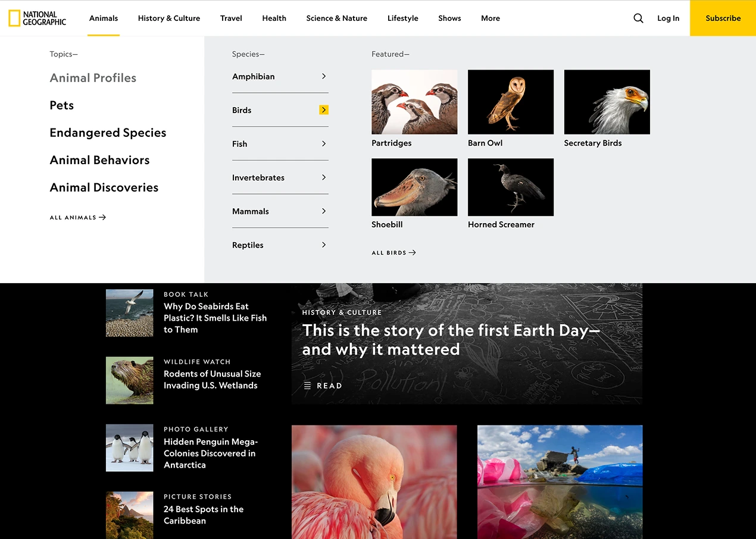Open the History & Culture menu
This screenshot has width=756, height=539.
point(169,18)
